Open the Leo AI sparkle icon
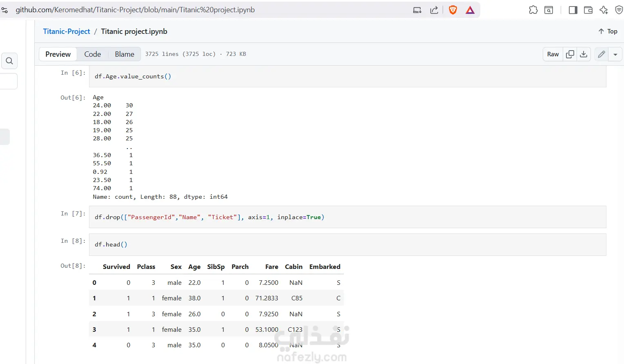This screenshot has width=624, height=364. (604, 10)
